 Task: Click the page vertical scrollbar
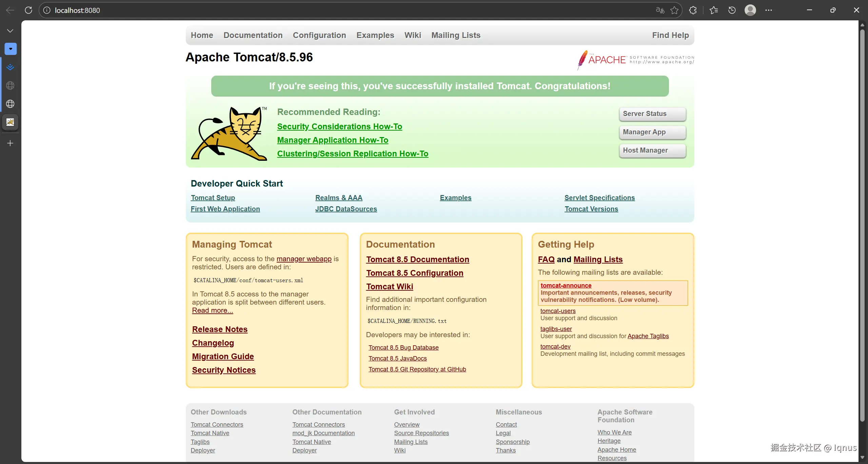[862, 224]
